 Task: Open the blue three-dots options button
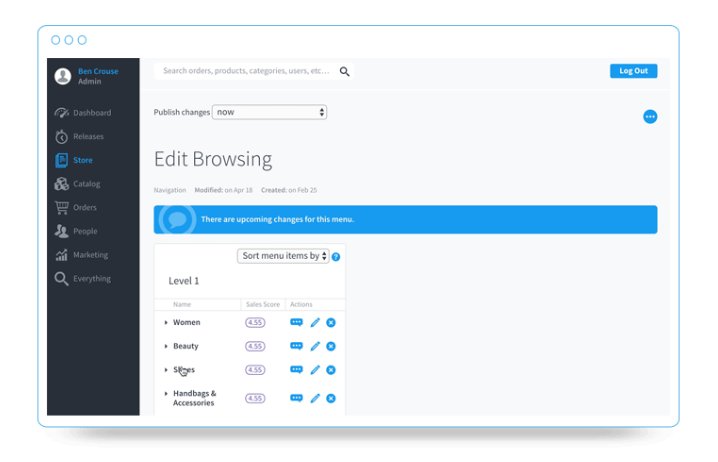coord(650,117)
